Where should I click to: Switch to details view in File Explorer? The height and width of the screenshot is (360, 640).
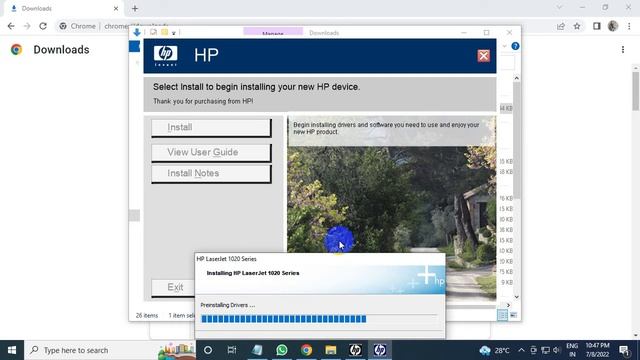point(502,315)
